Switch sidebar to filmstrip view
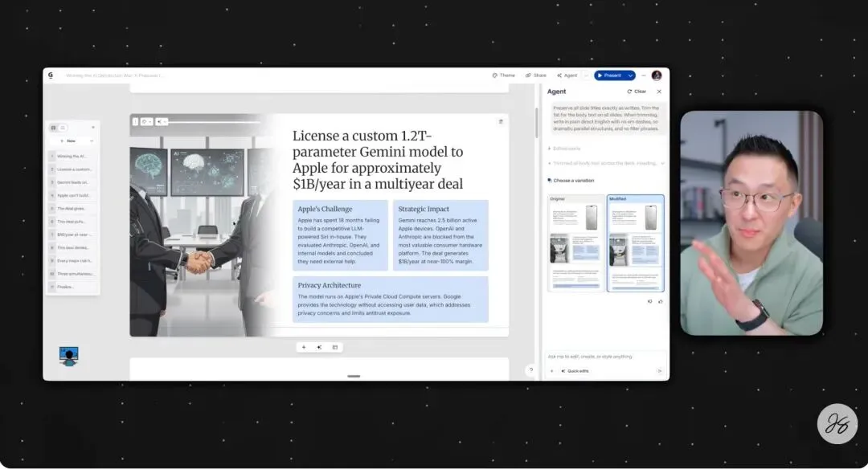This screenshot has width=868, height=469. [54, 128]
